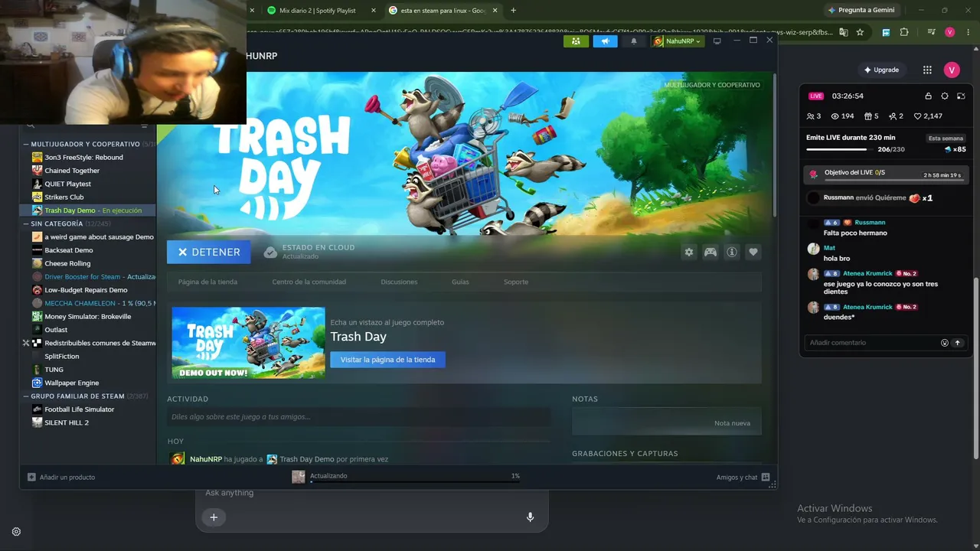
Task: Switch to Mix diario 2 Spotify tab
Action: click(322, 10)
